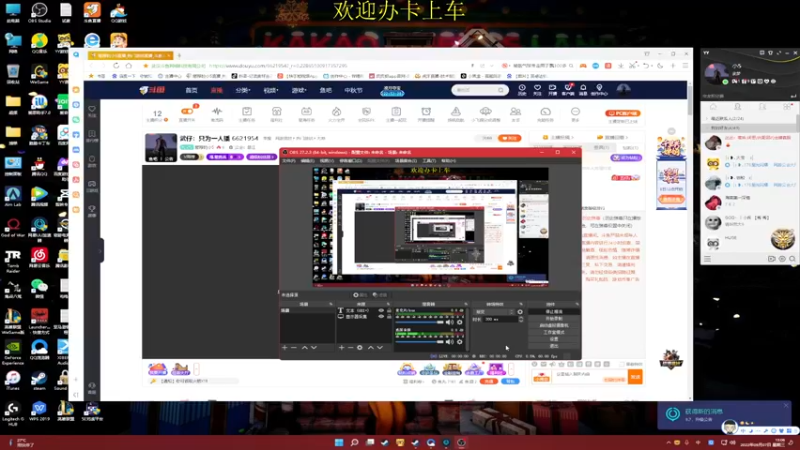Add a new scene in OBS

point(285,347)
